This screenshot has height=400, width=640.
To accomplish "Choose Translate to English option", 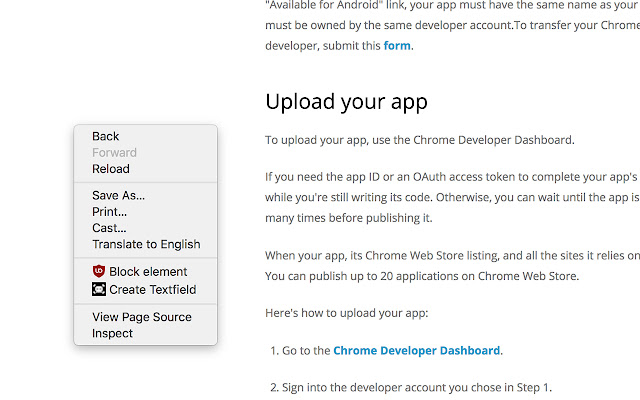I will (x=145, y=244).
